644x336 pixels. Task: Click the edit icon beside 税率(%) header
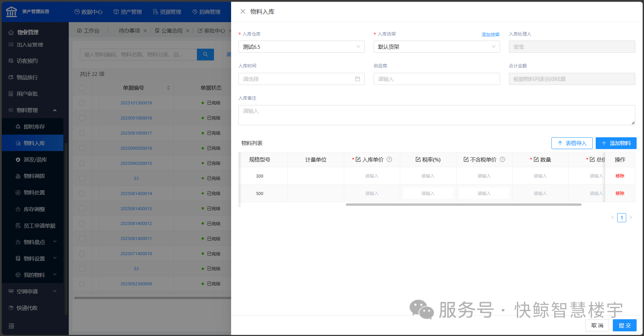tap(418, 159)
